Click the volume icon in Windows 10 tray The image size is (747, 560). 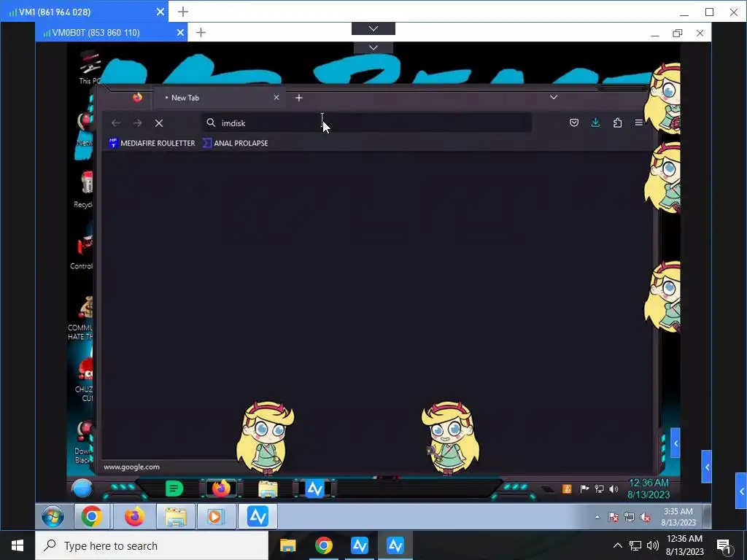pyautogui.click(x=653, y=545)
